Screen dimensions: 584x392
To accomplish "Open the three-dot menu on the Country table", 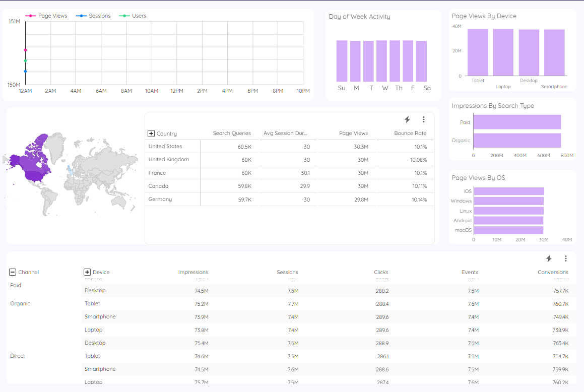I will click(424, 119).
